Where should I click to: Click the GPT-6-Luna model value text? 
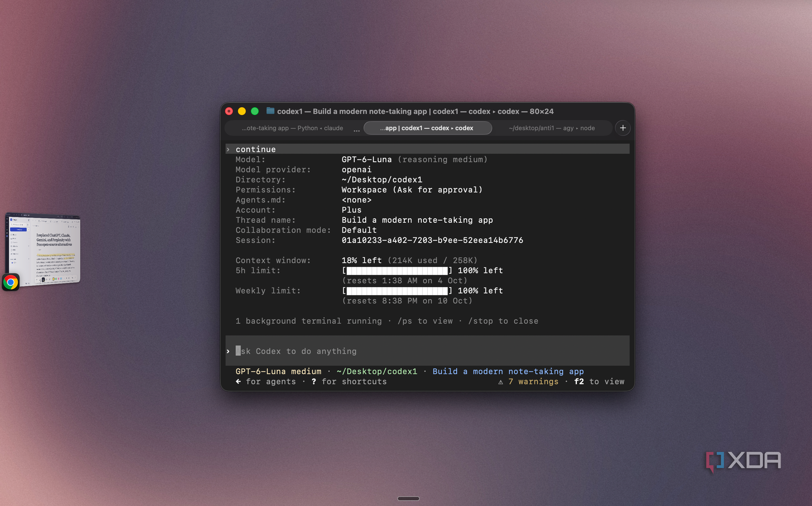click(x=367, y=159)
